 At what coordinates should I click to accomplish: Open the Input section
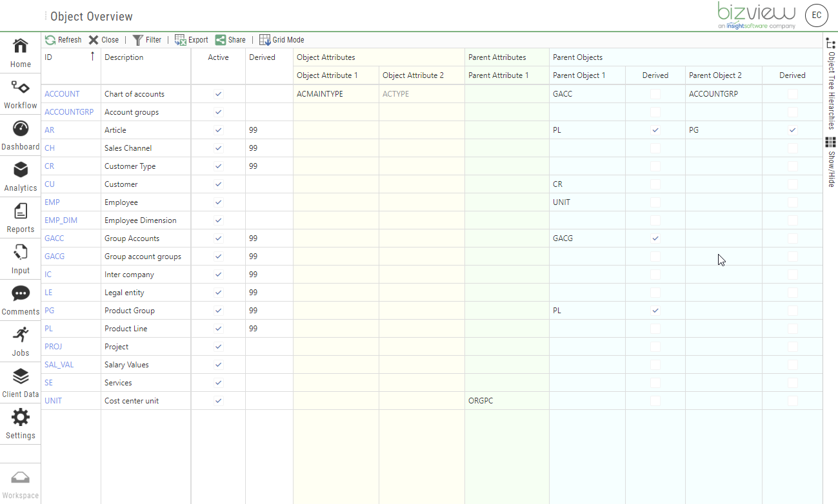tap(20, 258)
